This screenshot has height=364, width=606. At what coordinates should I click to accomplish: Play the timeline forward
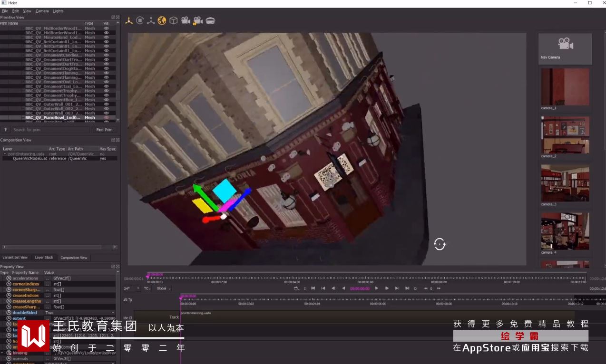377,288
